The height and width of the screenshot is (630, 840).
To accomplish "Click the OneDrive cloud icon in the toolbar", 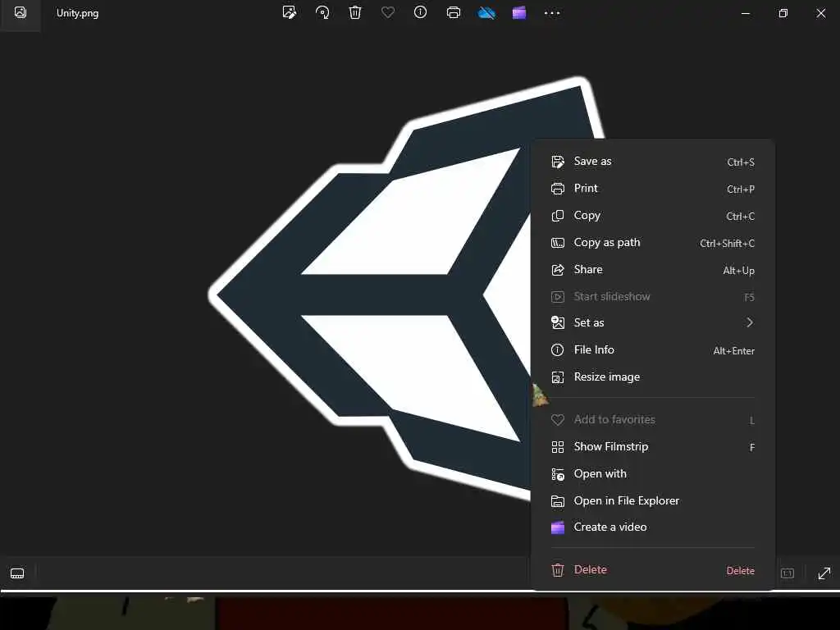I will click(x=486, y=12).
